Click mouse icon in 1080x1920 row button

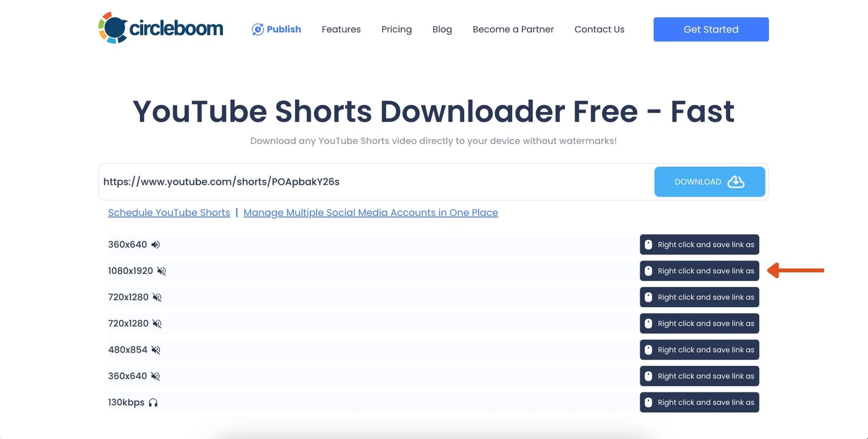point(648,271)
